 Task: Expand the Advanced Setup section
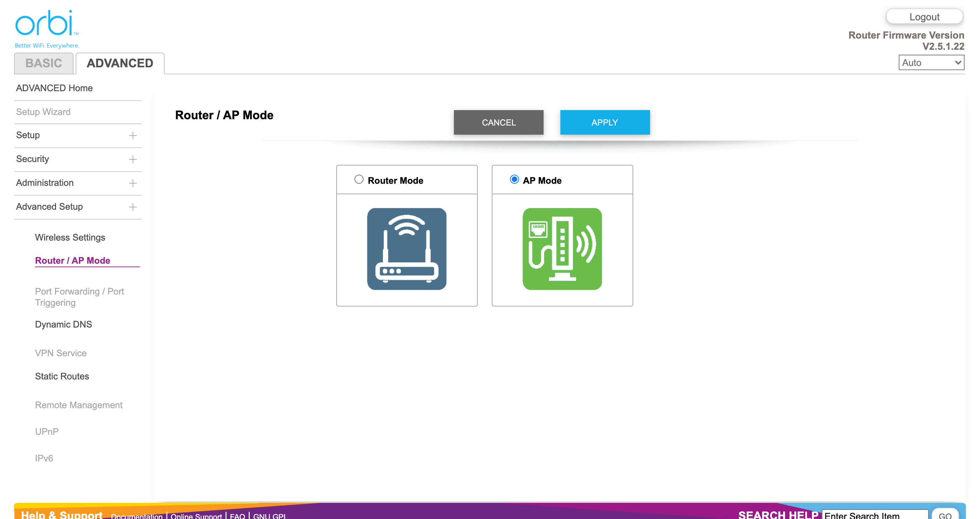[x=132, y=207]
